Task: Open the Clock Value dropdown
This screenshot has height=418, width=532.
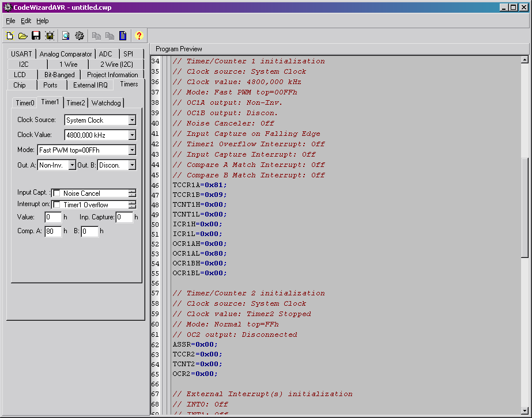Action: [x=132, y=135]
